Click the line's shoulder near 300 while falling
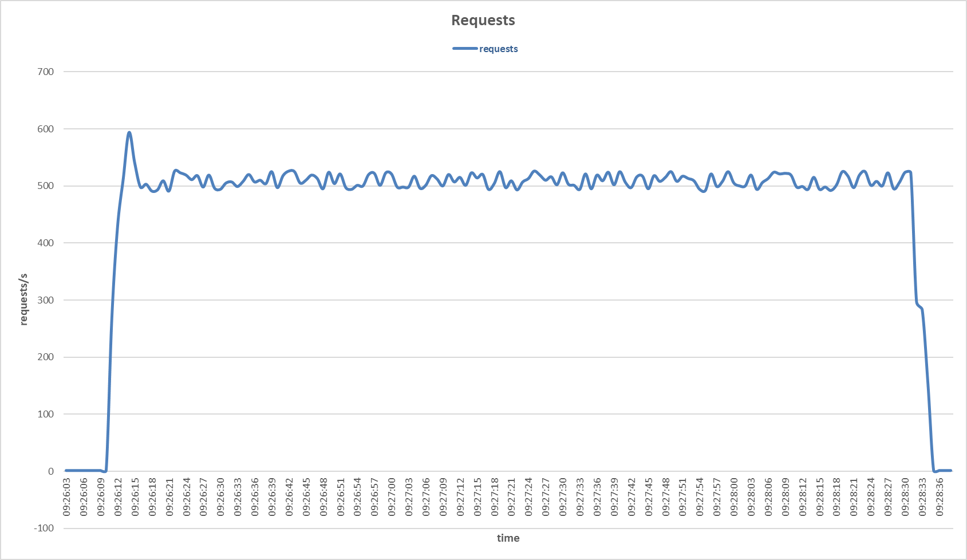967x560 pixels. [x=918, y=305]
